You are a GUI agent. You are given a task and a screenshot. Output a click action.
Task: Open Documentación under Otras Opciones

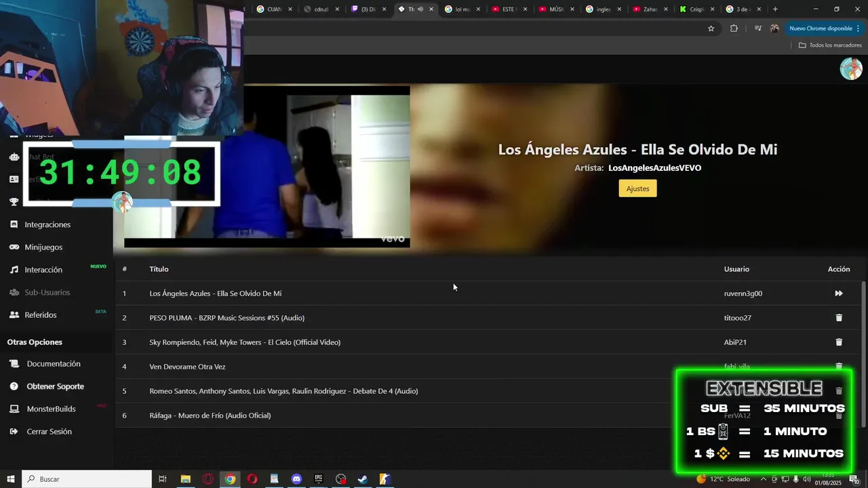coord(54,364)
